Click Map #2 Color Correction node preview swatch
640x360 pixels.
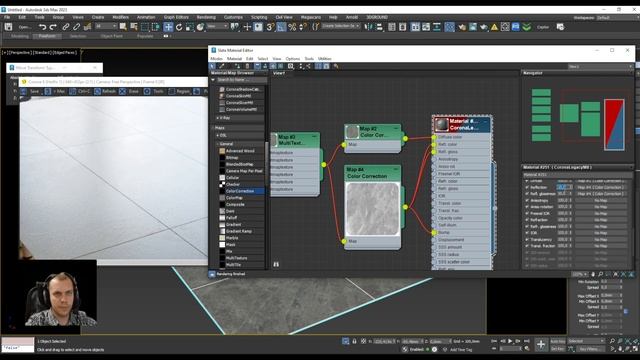click(352, 132)
